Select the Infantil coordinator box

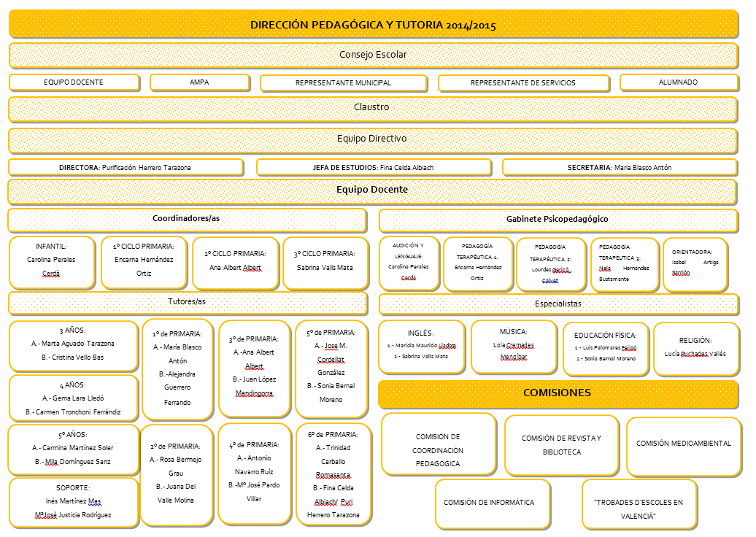tap(51, 261)
